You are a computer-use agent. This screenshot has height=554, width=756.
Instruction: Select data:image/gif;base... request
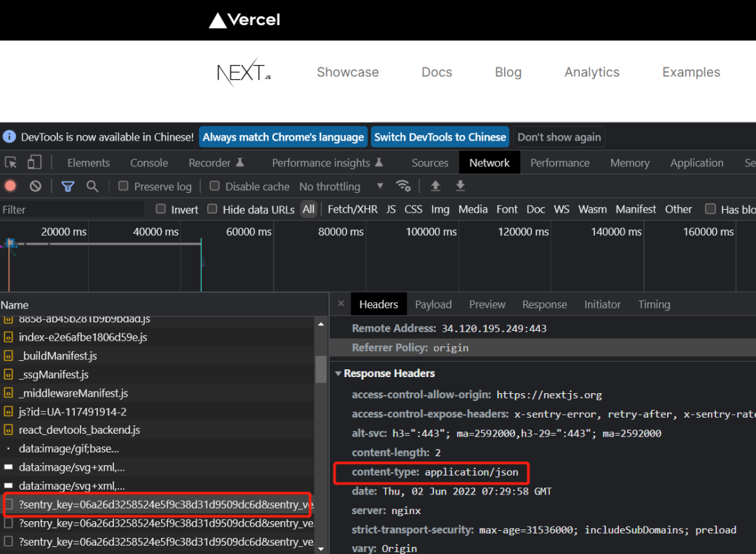157,448
